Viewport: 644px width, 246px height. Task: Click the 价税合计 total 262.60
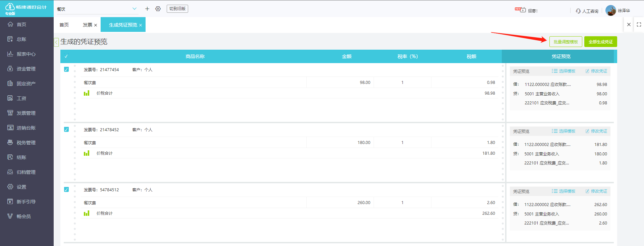489,213
